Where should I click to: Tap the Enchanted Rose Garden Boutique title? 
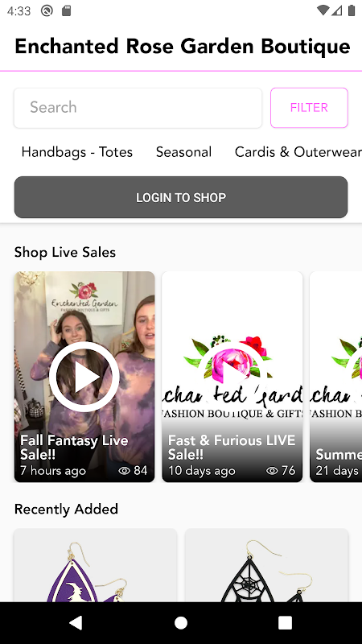coord(183,47)
